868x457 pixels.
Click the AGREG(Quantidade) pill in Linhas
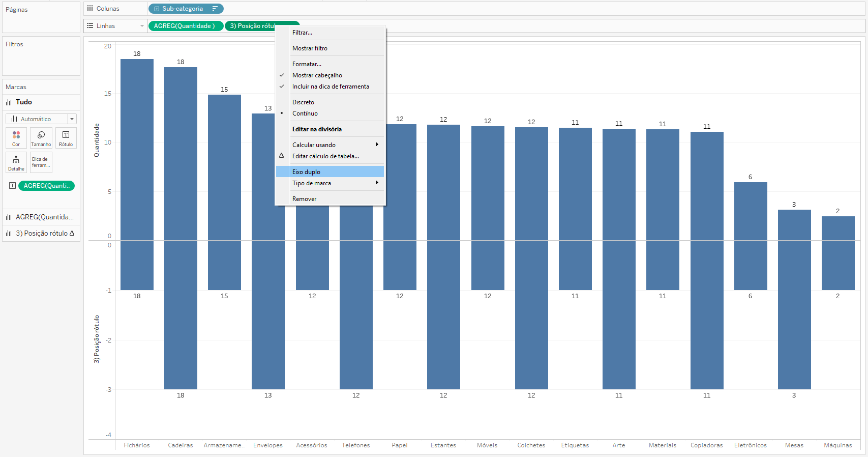tap(185, 26)
